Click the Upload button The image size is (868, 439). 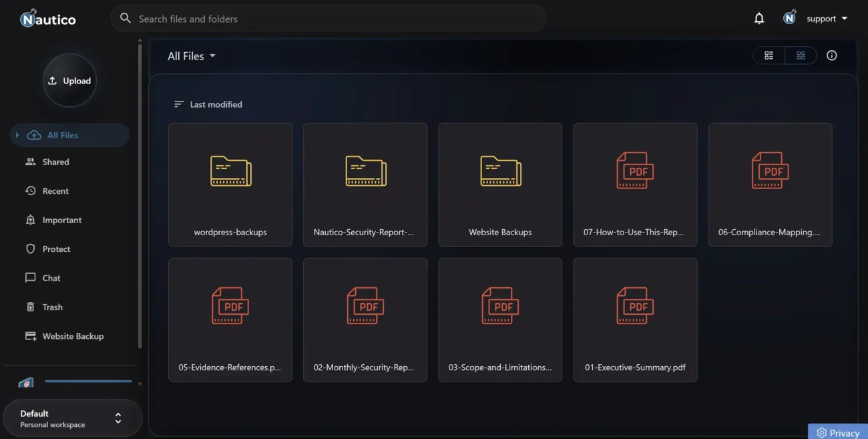[x=69, y=81]
